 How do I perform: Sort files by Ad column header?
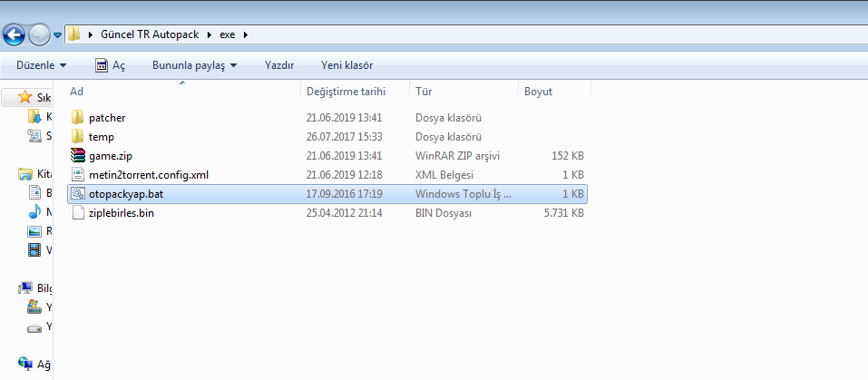(x=77, y=92)
